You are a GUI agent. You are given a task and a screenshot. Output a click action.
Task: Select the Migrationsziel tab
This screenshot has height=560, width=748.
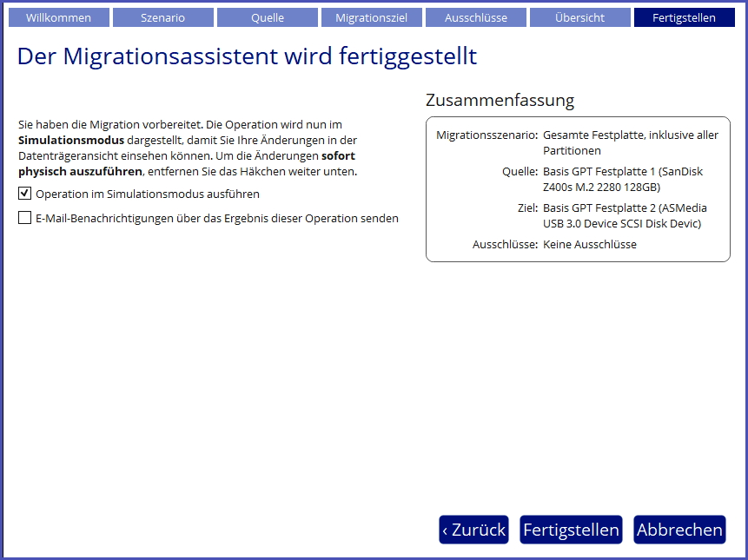pos(371,17)
